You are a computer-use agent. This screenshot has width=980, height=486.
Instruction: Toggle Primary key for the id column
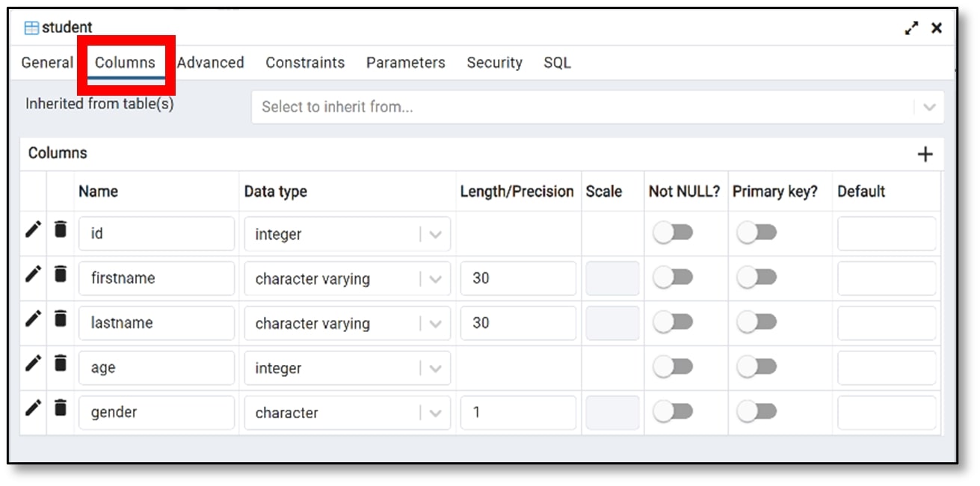pyautogui.click(x=756, y=233)
